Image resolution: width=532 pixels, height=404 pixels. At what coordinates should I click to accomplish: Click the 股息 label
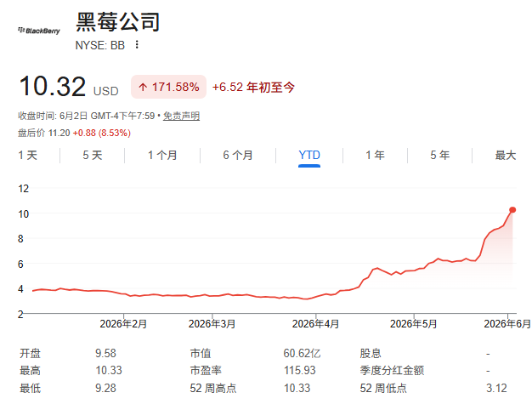(371, 354)
